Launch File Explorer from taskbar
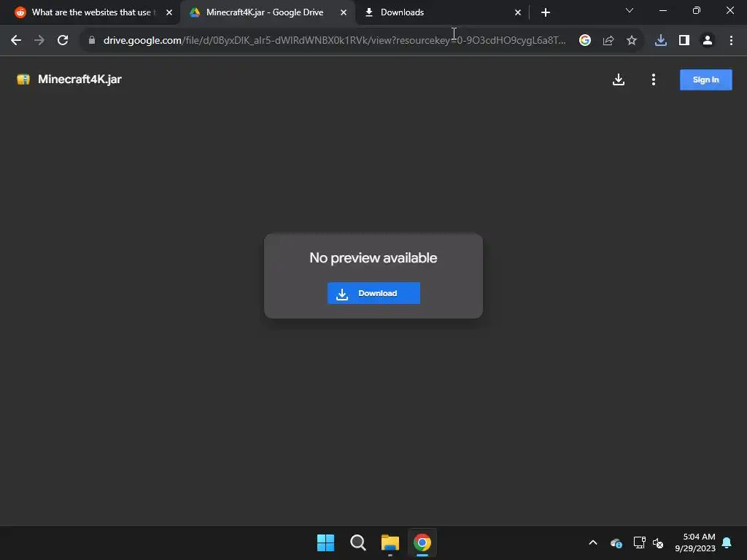The image size is (747, 560). click(390, 542)
